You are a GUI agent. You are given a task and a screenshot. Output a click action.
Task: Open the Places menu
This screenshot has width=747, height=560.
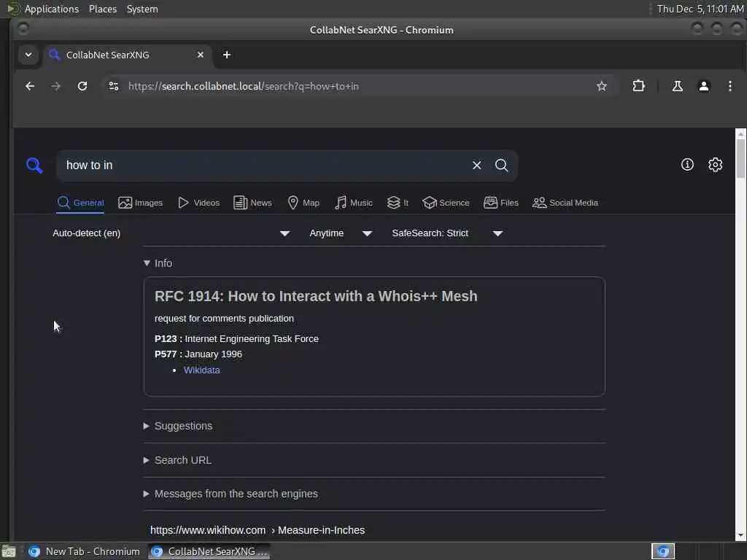coord(103,9)
